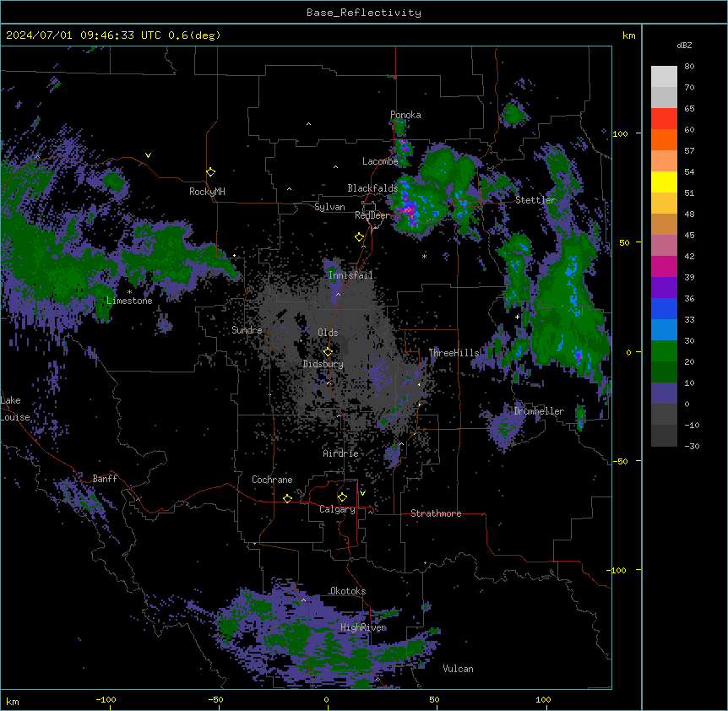Click the Innisfail city label

coord(350,275)
